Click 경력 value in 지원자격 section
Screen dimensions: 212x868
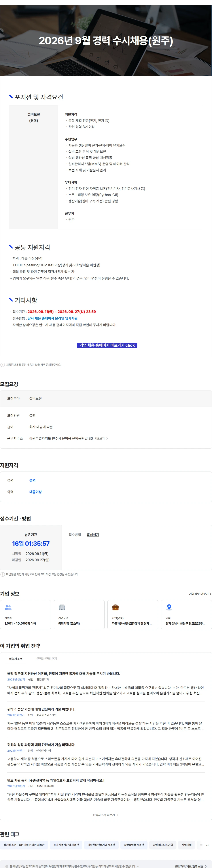[32, 480]
